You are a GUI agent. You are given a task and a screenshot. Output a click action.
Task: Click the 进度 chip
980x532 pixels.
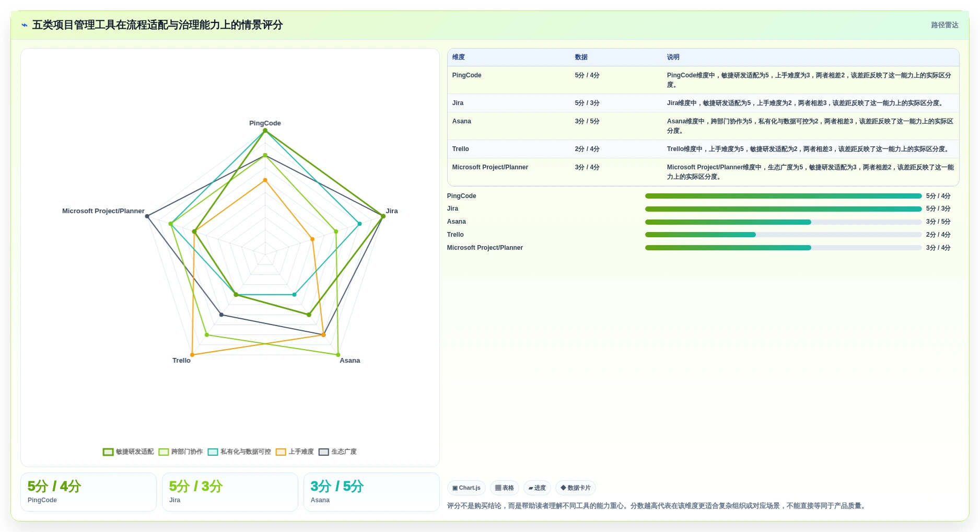point(537,488)
